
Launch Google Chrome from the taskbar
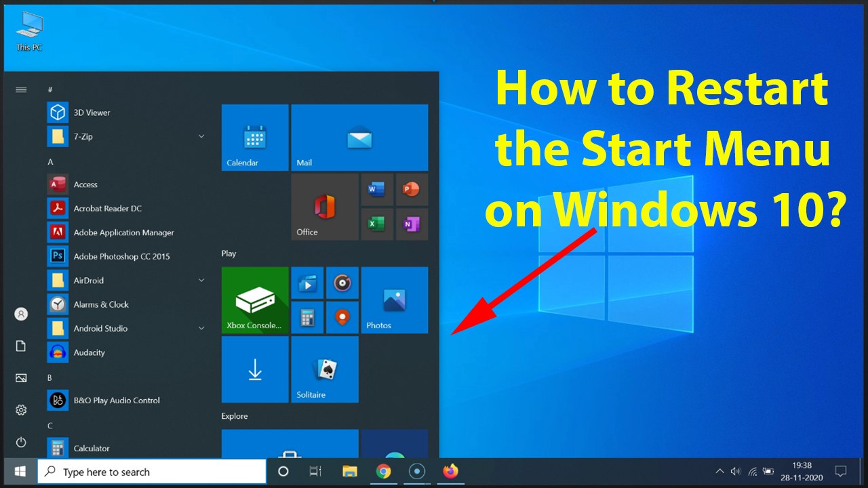383,472
